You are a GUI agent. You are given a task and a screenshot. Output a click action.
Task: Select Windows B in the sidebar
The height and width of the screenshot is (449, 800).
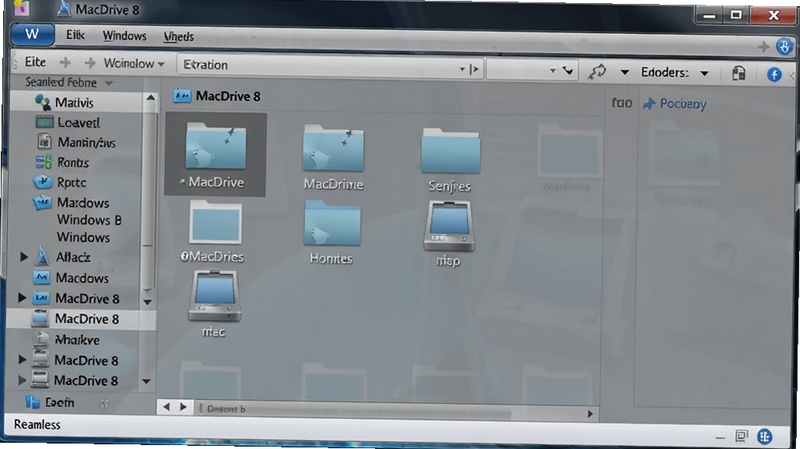(89, 220)
